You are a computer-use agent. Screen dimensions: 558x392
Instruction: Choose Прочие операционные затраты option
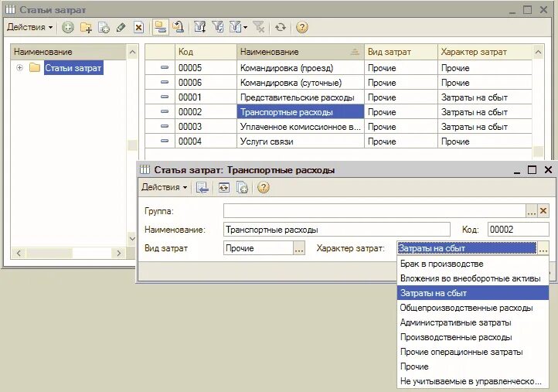[472, 352]
